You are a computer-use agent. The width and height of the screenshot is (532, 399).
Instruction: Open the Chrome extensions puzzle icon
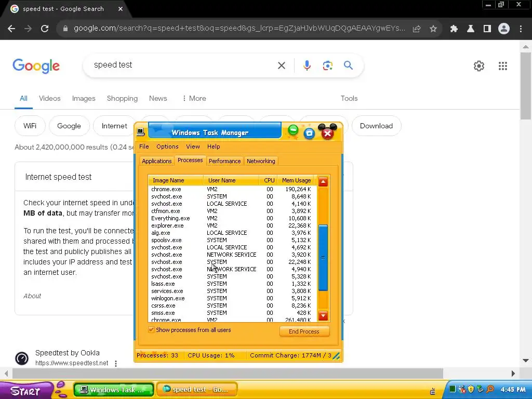454,29
